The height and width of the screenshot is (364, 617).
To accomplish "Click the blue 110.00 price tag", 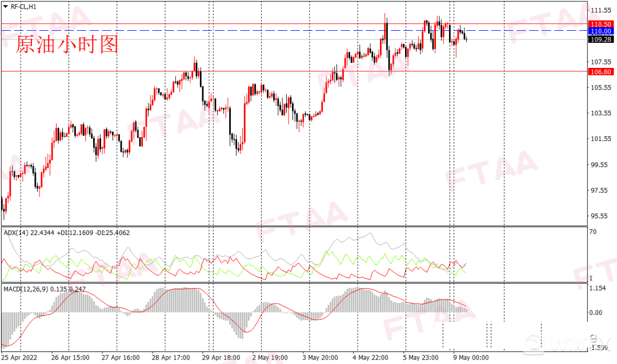I will pos(601,31).
